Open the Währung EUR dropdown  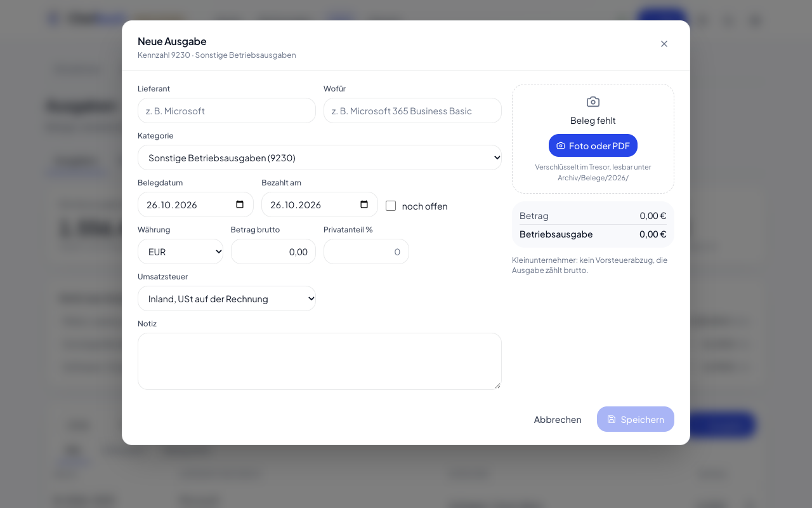point(180,251)
